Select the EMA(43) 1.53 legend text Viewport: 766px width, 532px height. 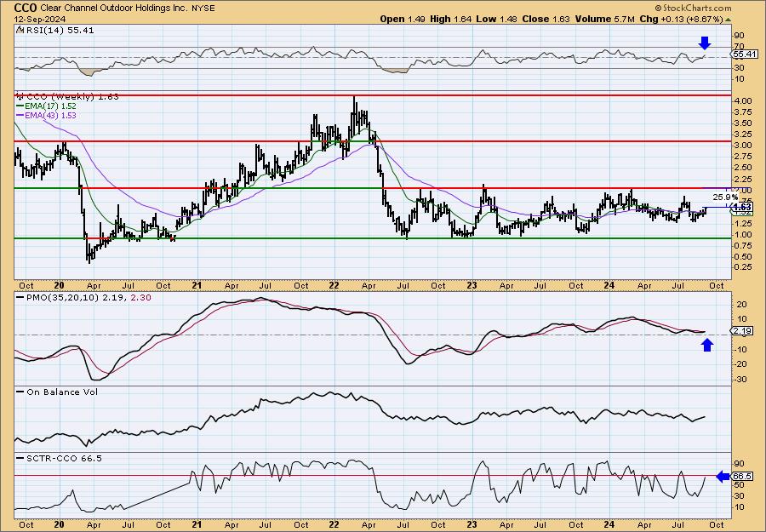[x=50, y=116]
